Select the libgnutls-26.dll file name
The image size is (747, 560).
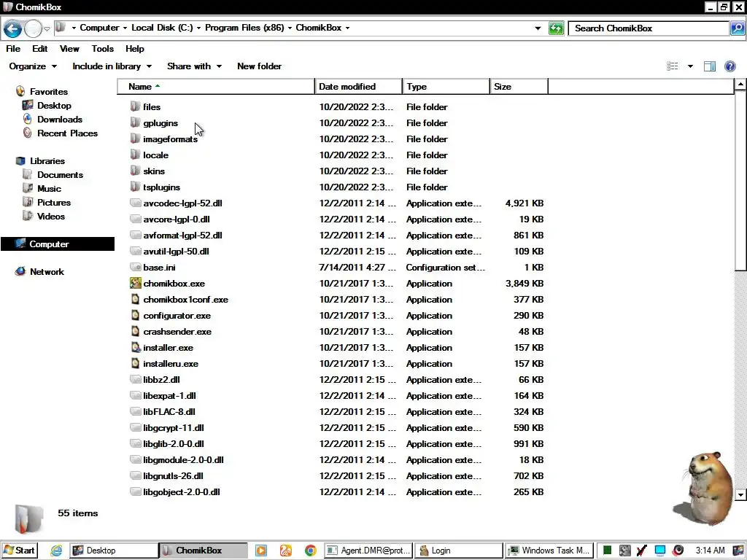pos(173,475)
